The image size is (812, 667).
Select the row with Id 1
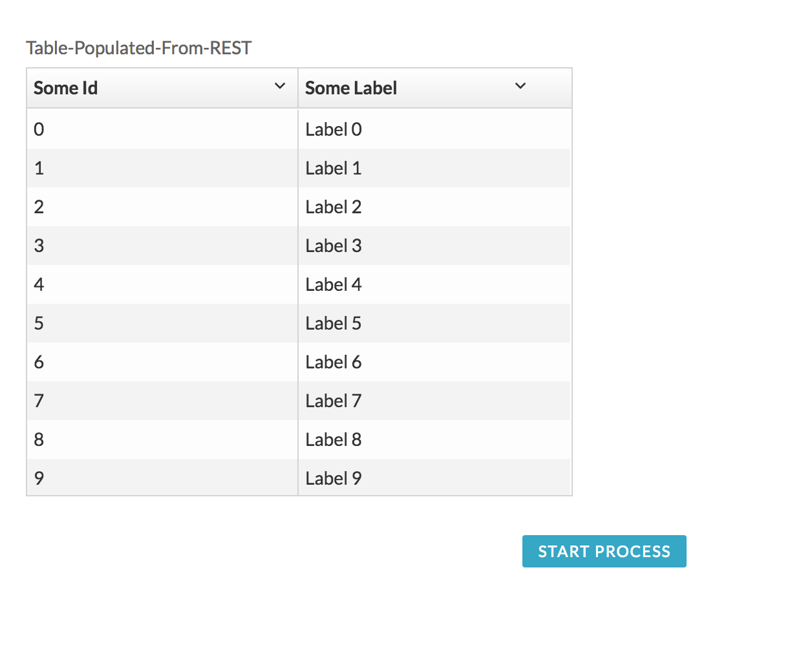pyautogui.click(x=299, y=168)
